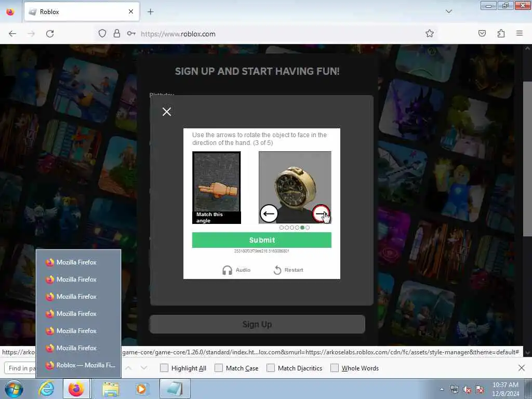The height and width of the screenshot is (399, 532).
Task: Show hidden system tray icons
Action: coord(442,390)
